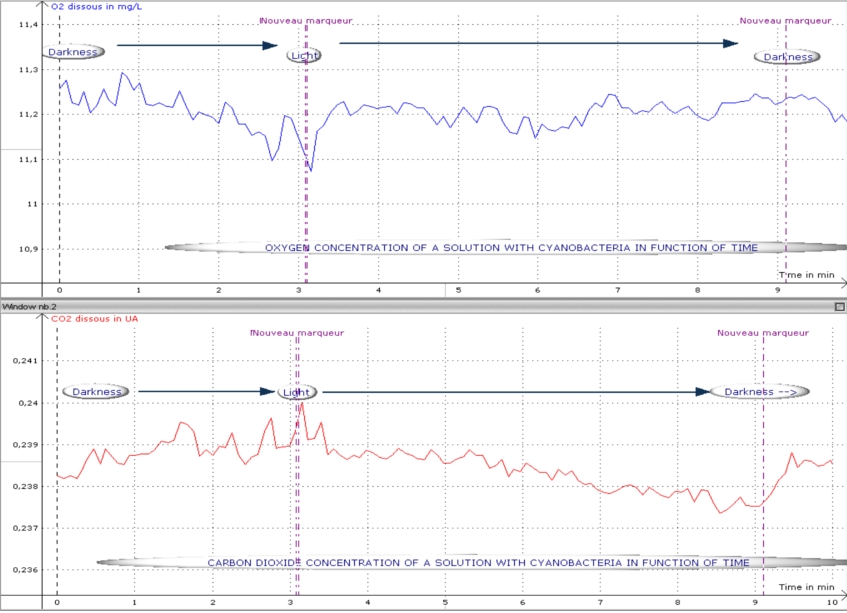847x613 pixels.
Task: Click first Nouveau marqueur on CO2 chart
Action: pyautogui.click(x=298, y=333)
